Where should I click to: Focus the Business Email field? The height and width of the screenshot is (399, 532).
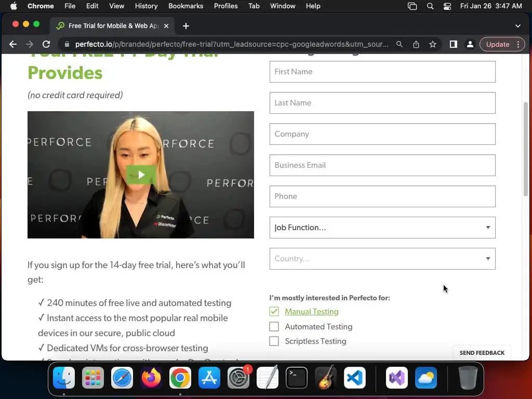382,165
